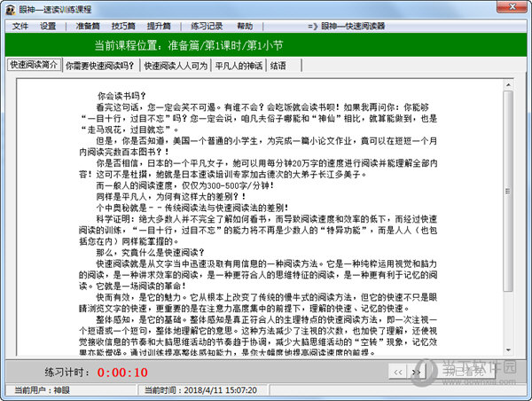Click the line 同样是平凡人,为何有这样大的差别?!
This screenshot has height=401, width=532.
click(x=171, y=197)
